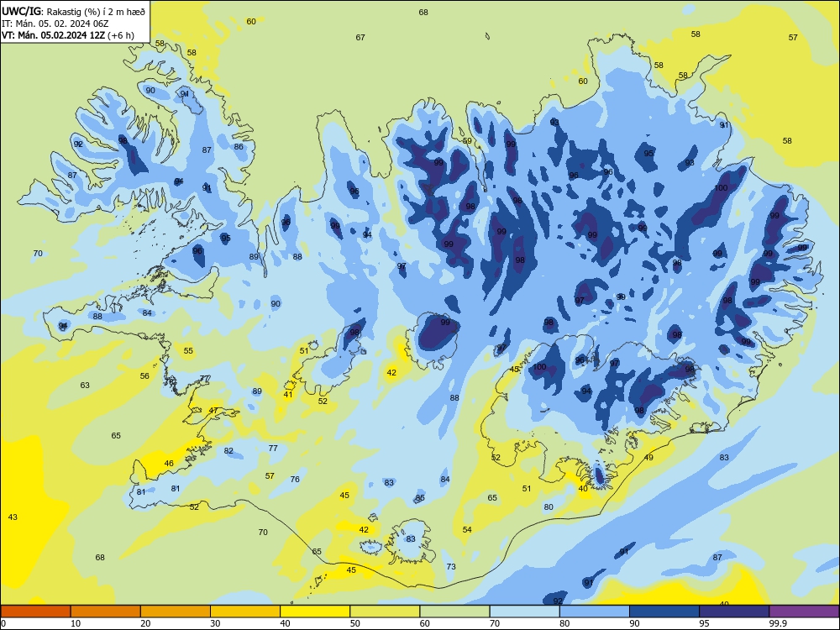
Task: Click the map value '63' off the west coast
Action: [x=85, y=386]
